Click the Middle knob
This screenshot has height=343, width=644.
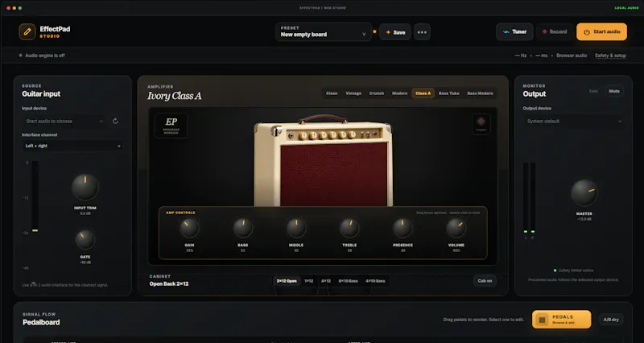coord(296,229)
